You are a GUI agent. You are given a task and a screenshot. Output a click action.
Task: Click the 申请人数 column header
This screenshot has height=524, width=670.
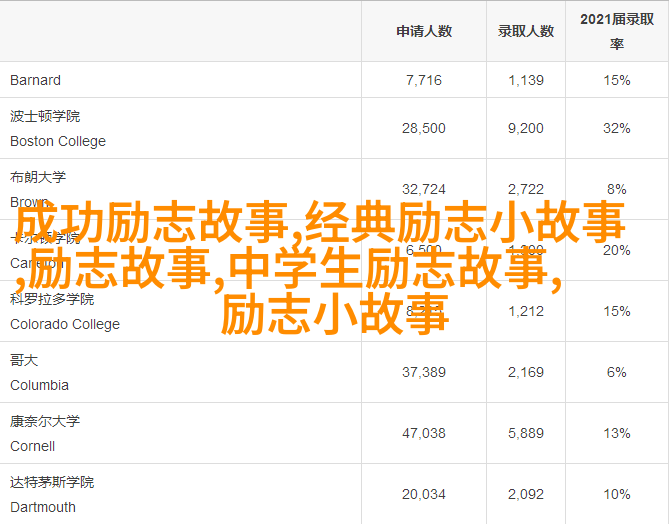point(424,31)
